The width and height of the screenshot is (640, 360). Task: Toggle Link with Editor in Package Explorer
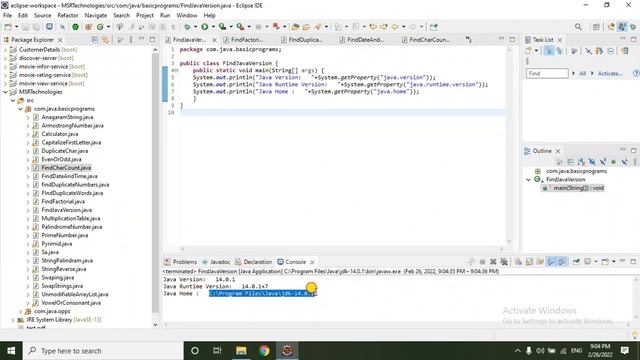pyautogui.click(x=106, y=40)
